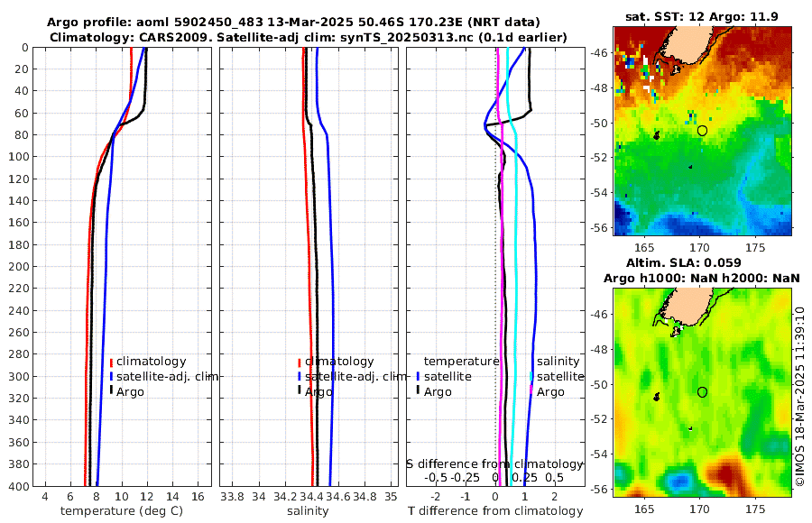This screenshot has height=523, width=812.
Task: Click latitude label -56 on SST map
Action: (x=600, y=227)
